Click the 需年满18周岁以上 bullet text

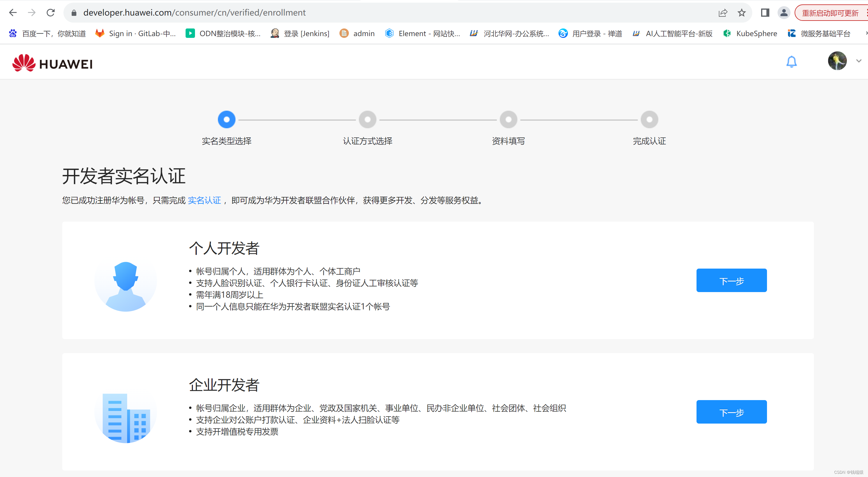pyautogui.click(x=229, y=295)
